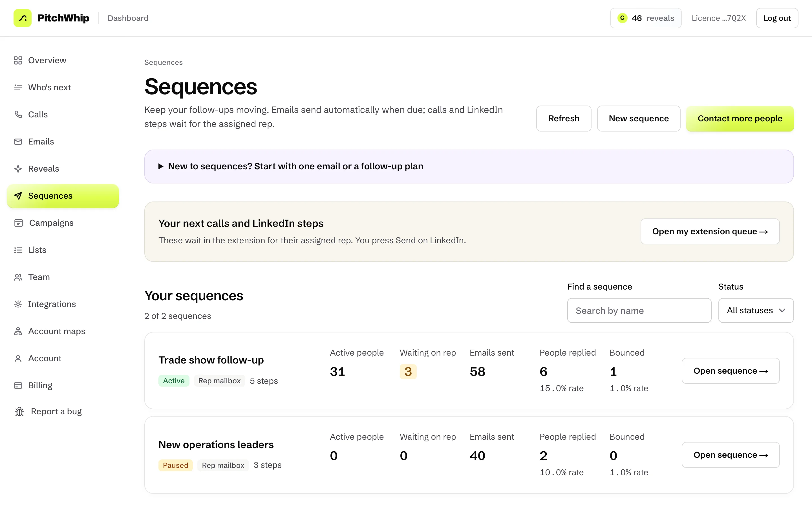Open the Overview menu item

click(63, 60)
